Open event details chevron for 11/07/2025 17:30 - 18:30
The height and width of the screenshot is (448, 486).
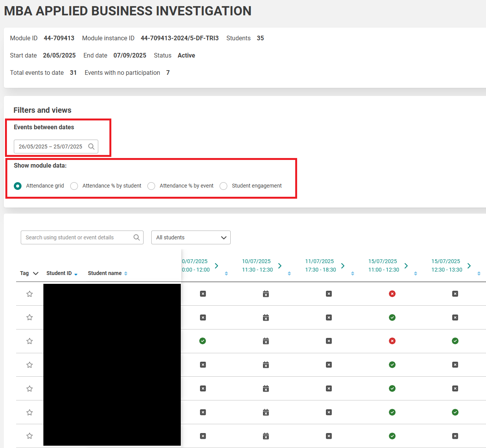click(343, 266)
